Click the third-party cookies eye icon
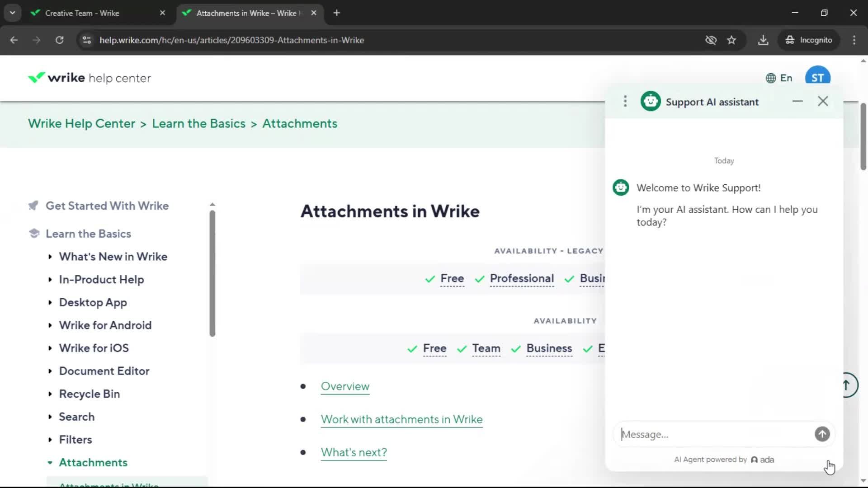Screen dimensions: 868x488 tap(711, 40)
